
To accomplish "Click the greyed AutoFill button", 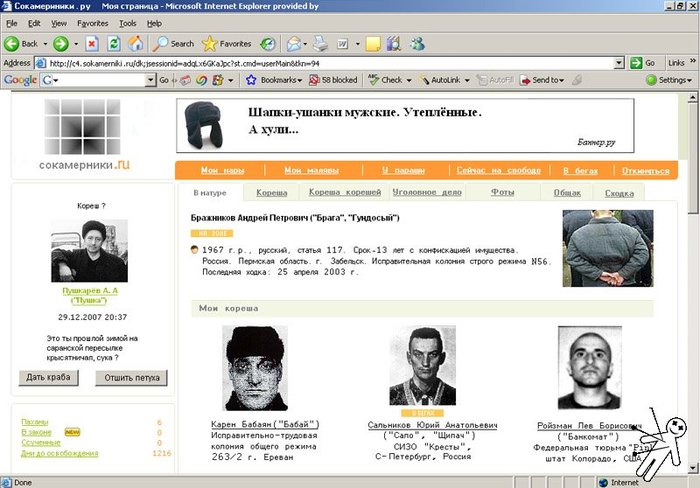I will click(495, 80).
